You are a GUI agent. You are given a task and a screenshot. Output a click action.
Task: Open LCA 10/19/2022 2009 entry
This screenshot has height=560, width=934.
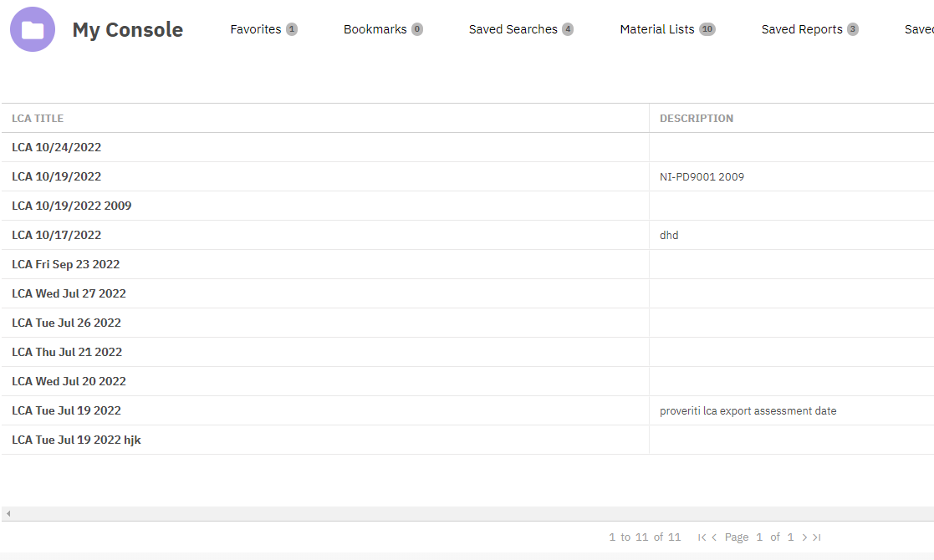coord(72,206)
